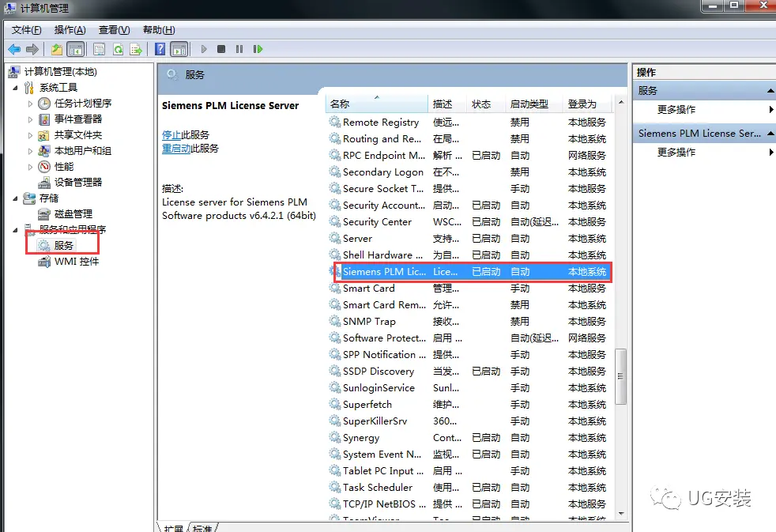Open the 帮助(H) menu

pos(159,30)
